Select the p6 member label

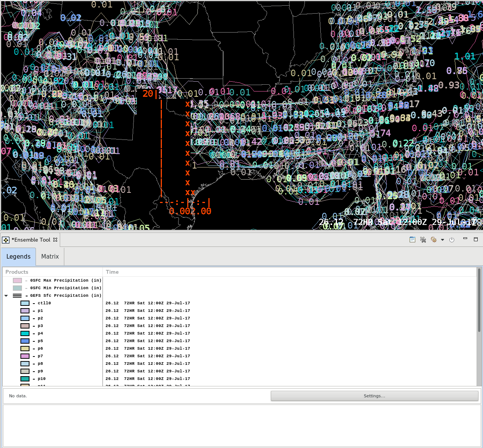[x=40, y=349]
